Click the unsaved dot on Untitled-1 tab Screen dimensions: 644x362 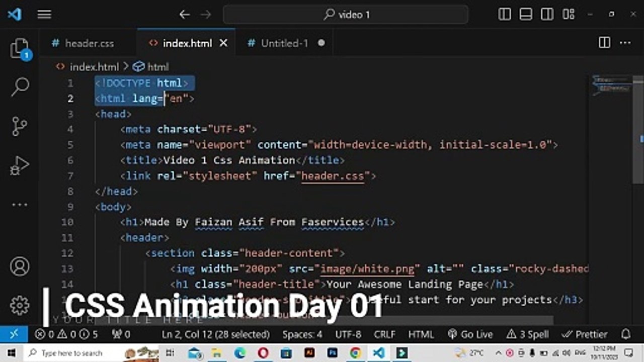click(321, 43)
